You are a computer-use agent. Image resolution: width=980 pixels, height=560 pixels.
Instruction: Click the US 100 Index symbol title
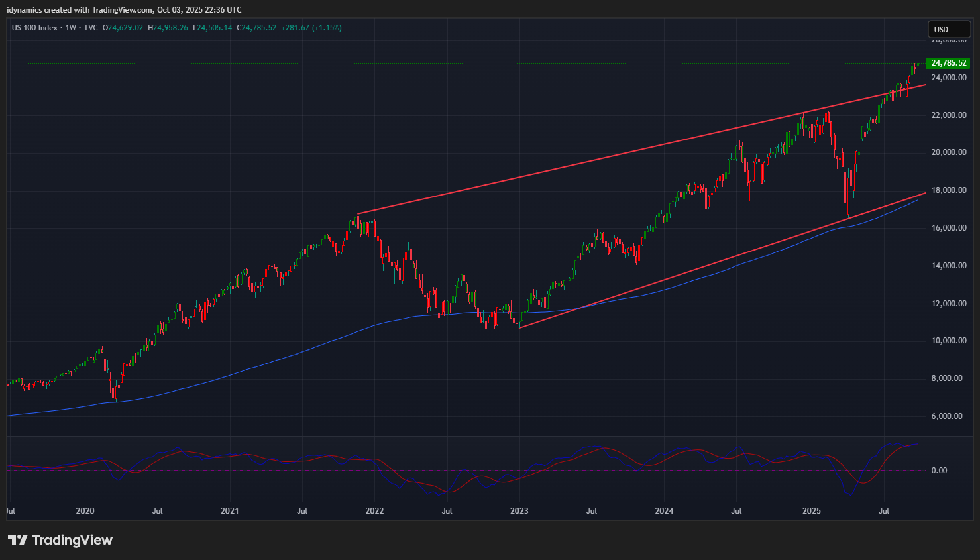pos(34,28)
